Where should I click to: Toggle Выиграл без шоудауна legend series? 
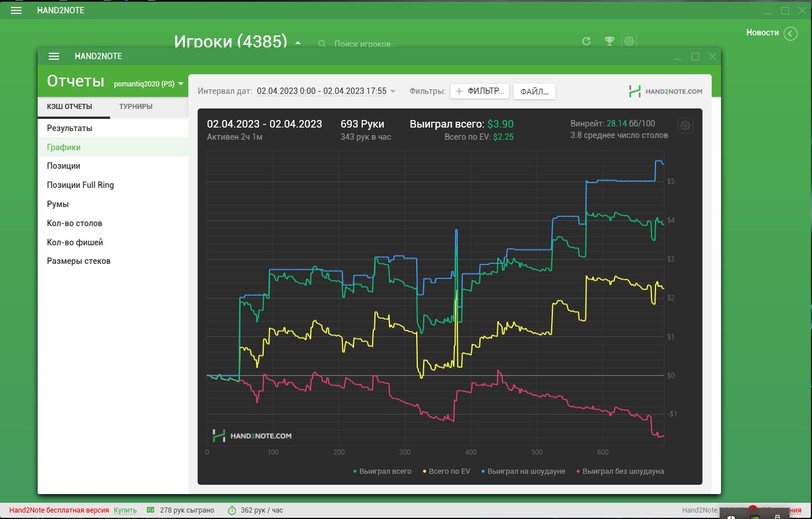point(620,471)
